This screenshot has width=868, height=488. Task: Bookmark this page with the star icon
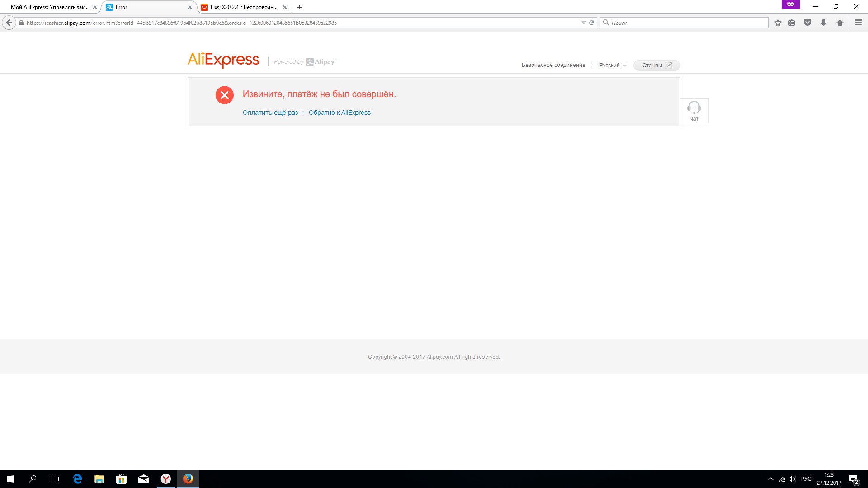coord(778,23)
